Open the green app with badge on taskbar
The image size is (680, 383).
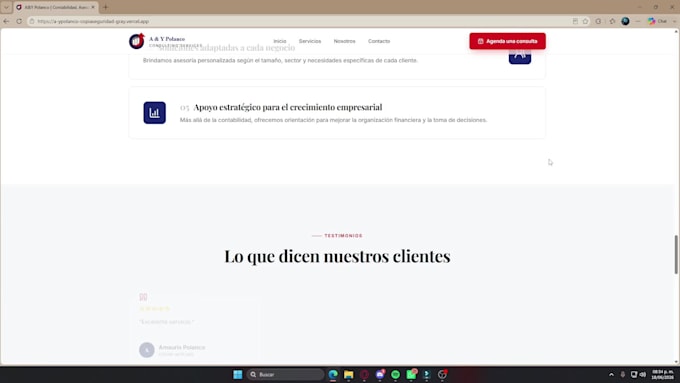tap(411, 374)
